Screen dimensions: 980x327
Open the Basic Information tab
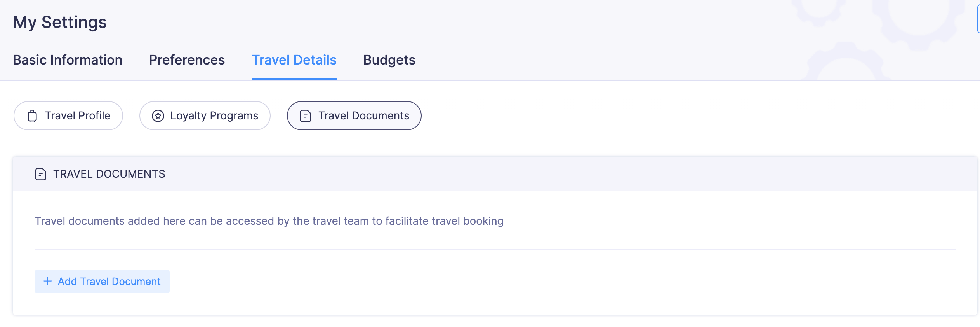point(68,60)
